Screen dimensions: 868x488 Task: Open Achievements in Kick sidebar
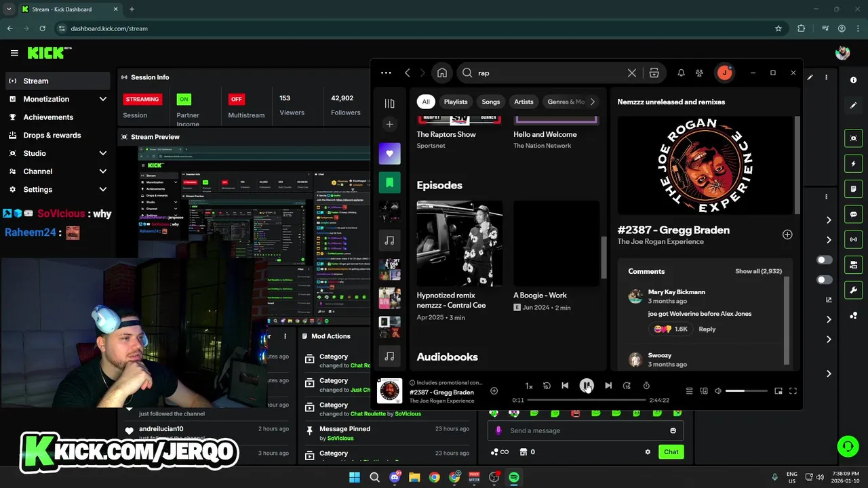(x=58, y=117)
